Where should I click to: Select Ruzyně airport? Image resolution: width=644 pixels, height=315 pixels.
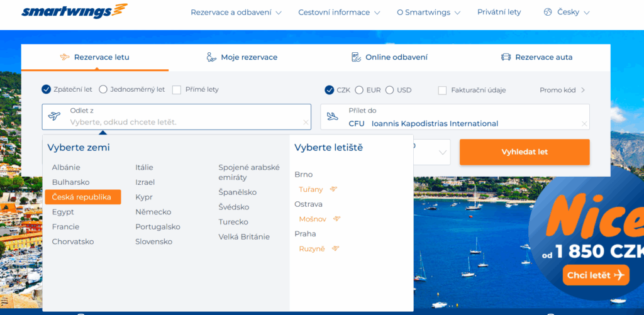coord(312,248)
